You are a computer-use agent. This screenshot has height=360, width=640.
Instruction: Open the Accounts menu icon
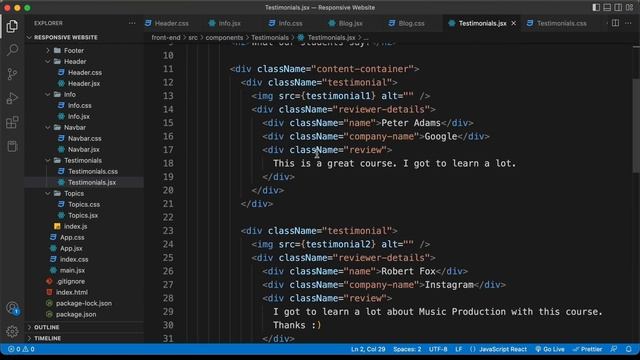pyautogui.click(x=12, y=308)
